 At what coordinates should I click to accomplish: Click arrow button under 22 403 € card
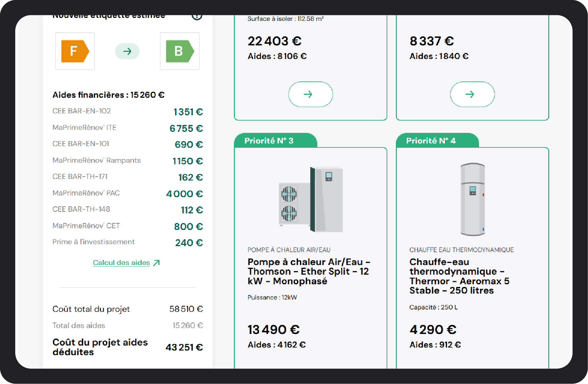[x=311, y=94]
